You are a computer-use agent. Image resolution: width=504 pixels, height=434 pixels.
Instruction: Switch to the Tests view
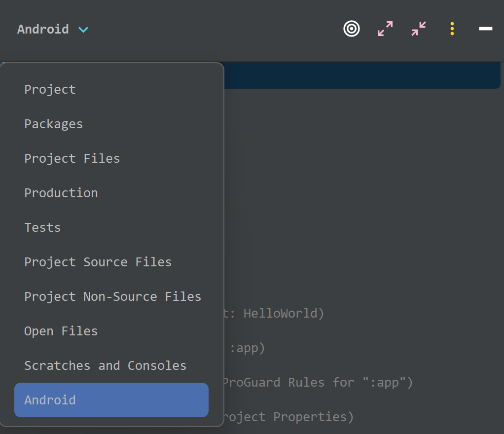pyautogui.click(x=43, y=227)
